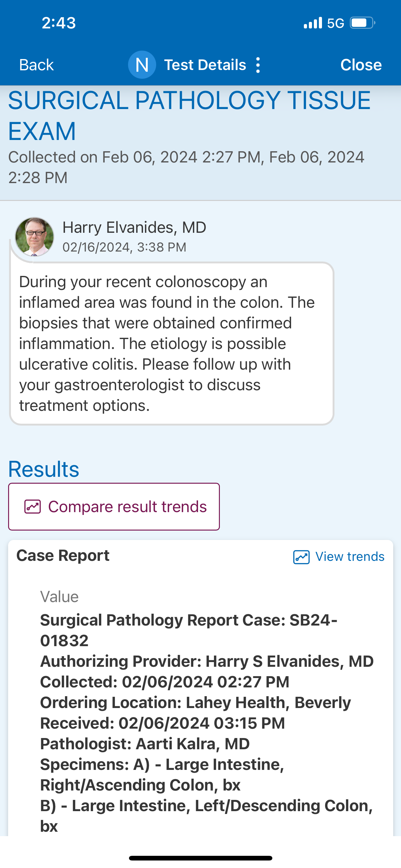Tap the Case Report heading
Screen dimensions: 401x868
[x=63, y=555]
